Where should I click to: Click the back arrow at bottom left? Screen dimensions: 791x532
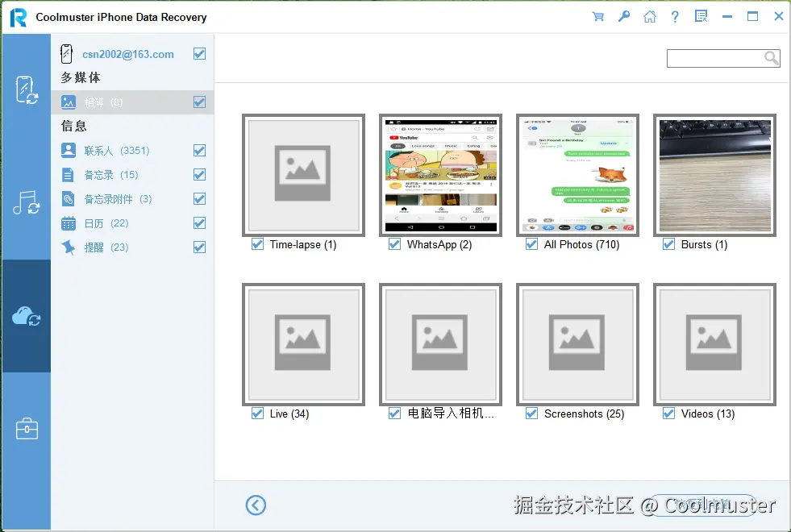[x=256, y=505]
